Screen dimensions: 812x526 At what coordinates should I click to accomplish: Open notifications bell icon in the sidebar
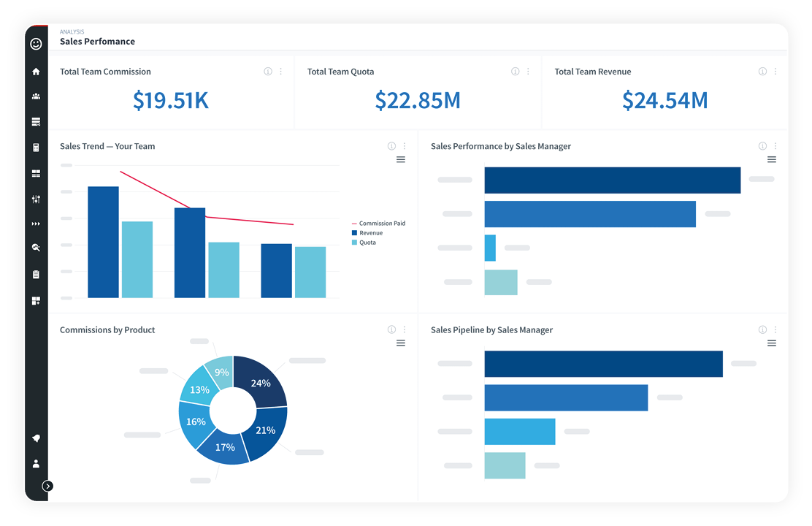coord(36,438)
